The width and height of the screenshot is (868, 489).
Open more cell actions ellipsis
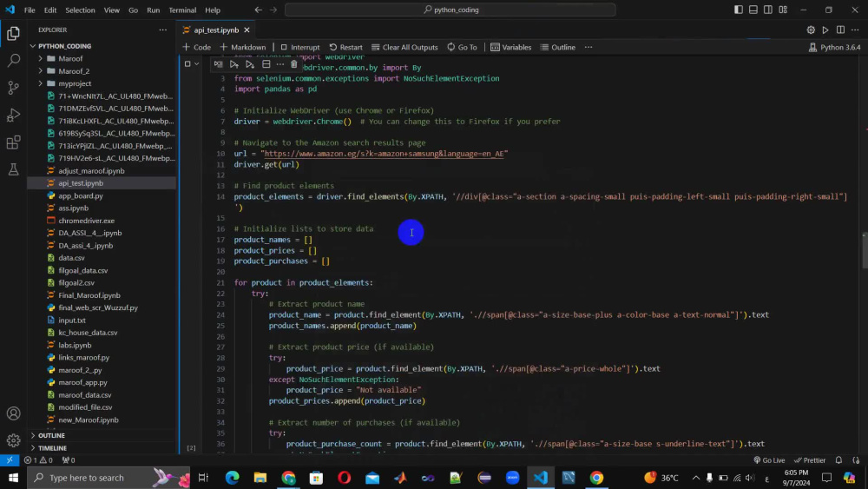[280, 64]
